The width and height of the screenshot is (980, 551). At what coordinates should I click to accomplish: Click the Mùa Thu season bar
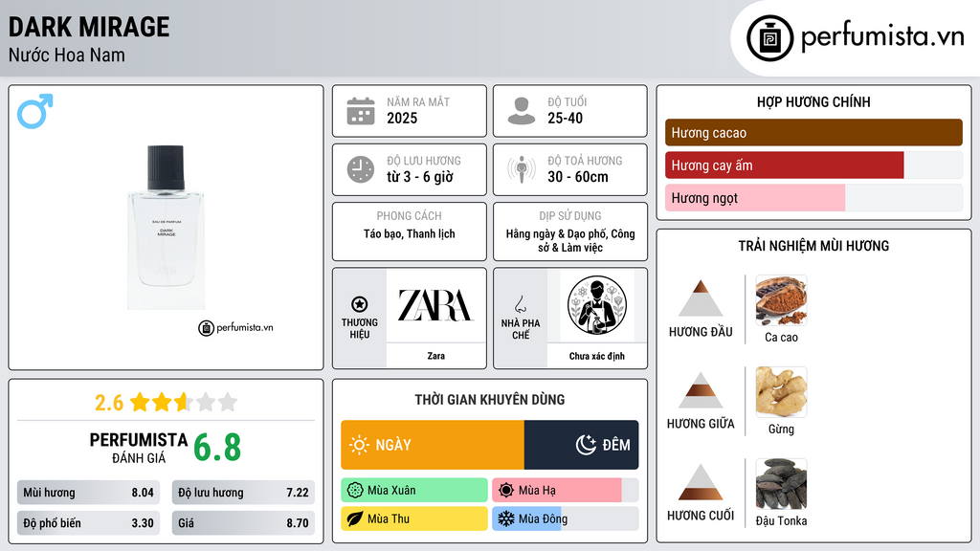pyautogui.click(x=414, y=518)
